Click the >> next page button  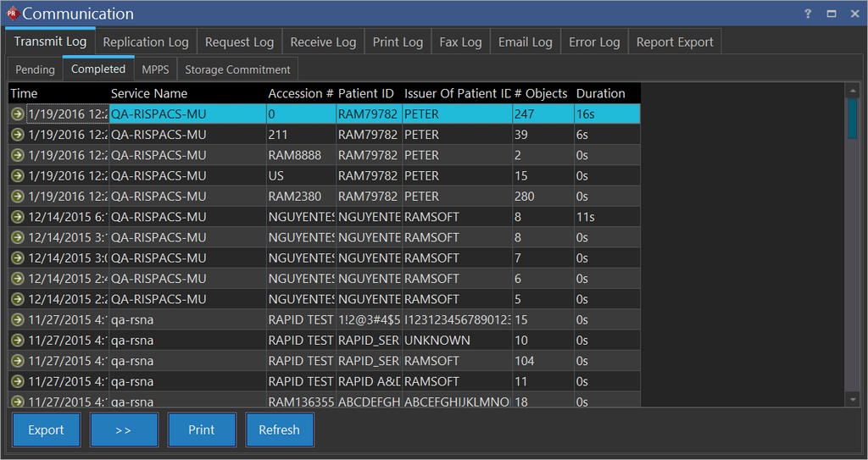(124, 430)
